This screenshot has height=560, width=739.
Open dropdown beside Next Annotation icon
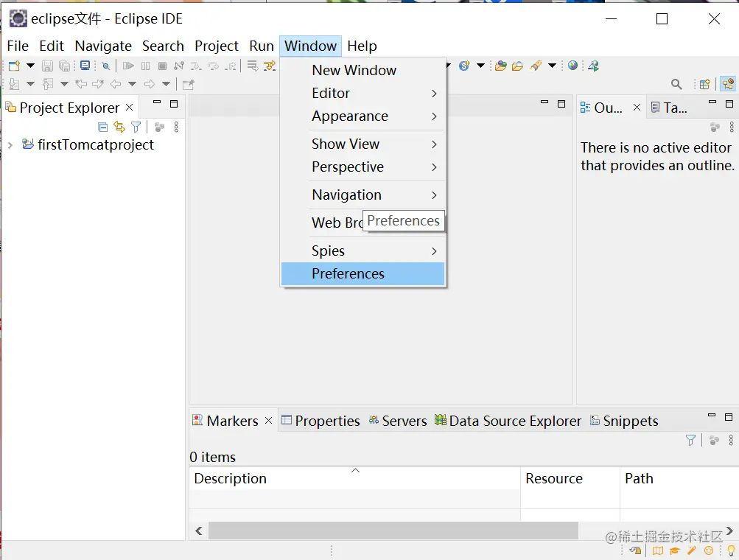click(30, 85)
